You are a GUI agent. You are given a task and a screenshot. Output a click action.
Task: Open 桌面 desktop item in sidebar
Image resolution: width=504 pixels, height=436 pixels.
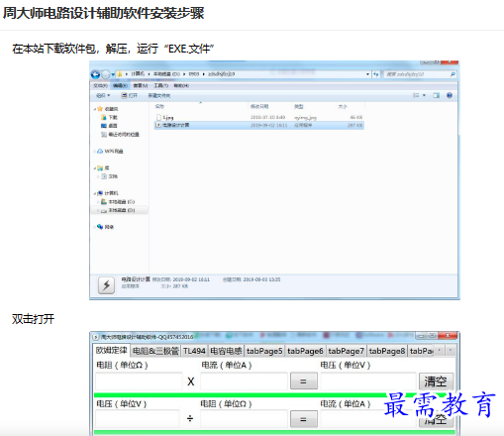point(109,126)
